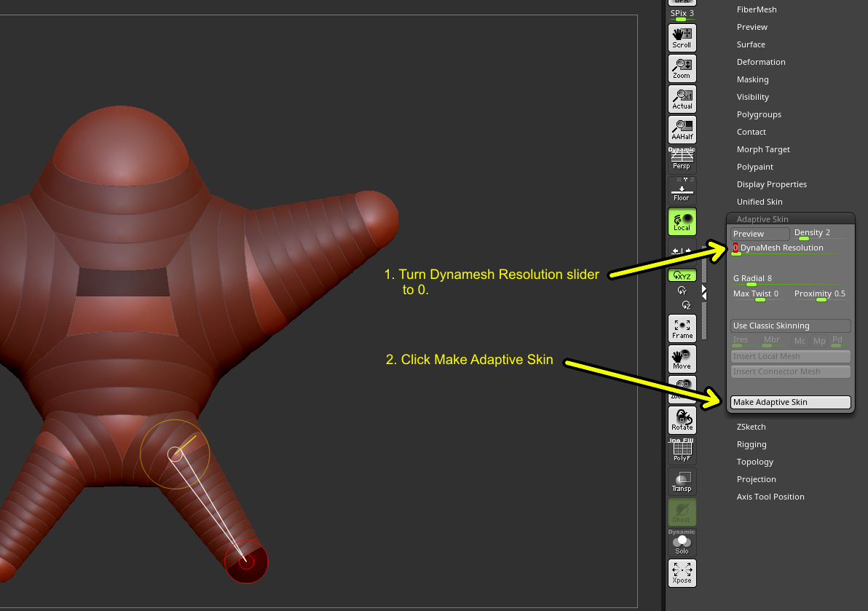Click the Insert Local Mesh button
This screenshot has width=868, height=611.
[791, 356]
